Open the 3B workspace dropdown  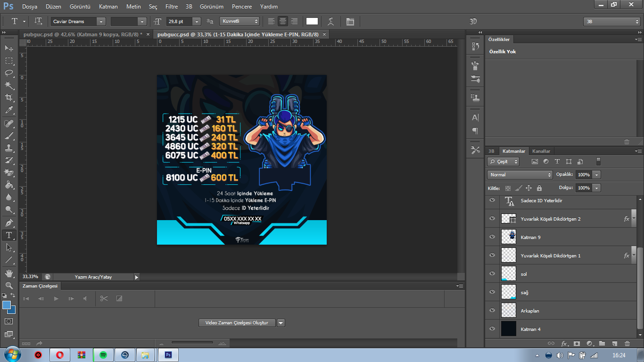pos(612,22)
